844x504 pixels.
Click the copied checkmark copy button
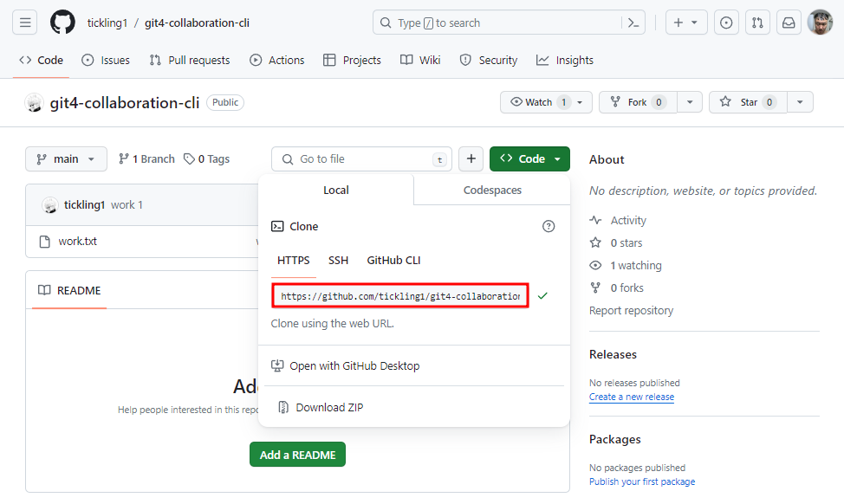click(542, 296)
